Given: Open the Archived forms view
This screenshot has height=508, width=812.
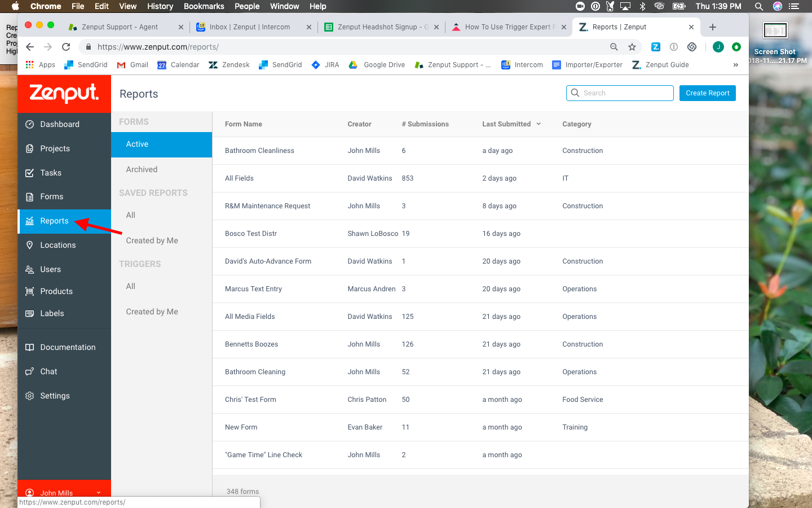Looking at the screenshot, I should [x=141, y=169].
